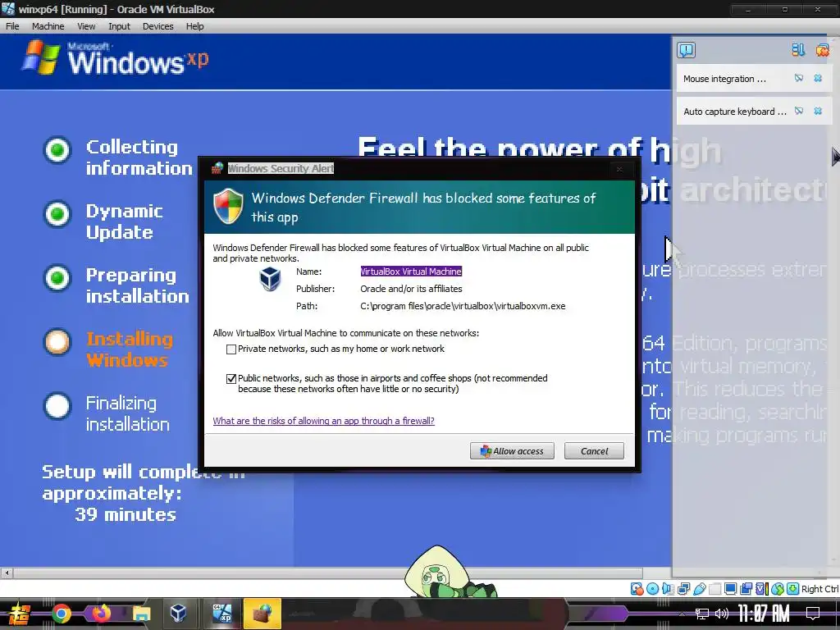Click the virtualboxvm.exe path text
Screen dimensions: 840x630
pyautogui.click(x=463, y=307)
